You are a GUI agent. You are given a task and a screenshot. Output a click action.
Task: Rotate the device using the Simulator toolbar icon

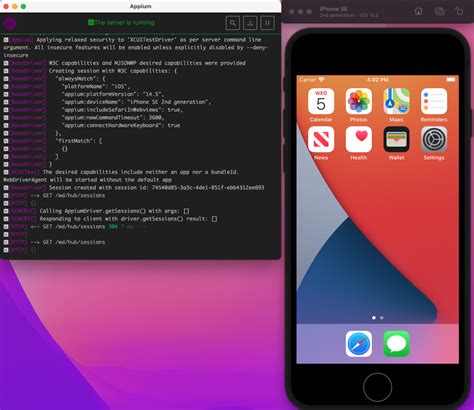[x=459, y=11]
